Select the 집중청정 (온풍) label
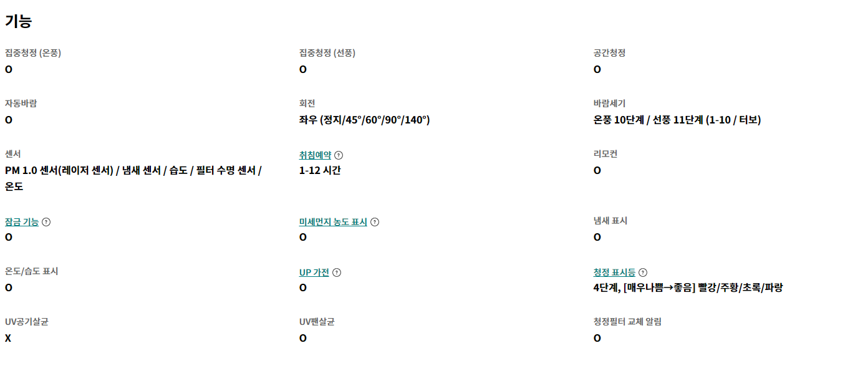The height and width of the screenshot is (386, 868). coord(33,53)
